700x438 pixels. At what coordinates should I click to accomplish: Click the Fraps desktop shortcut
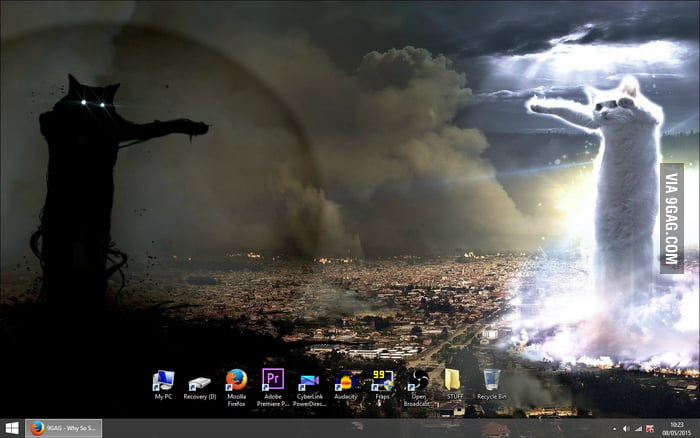tap(382, 380)
